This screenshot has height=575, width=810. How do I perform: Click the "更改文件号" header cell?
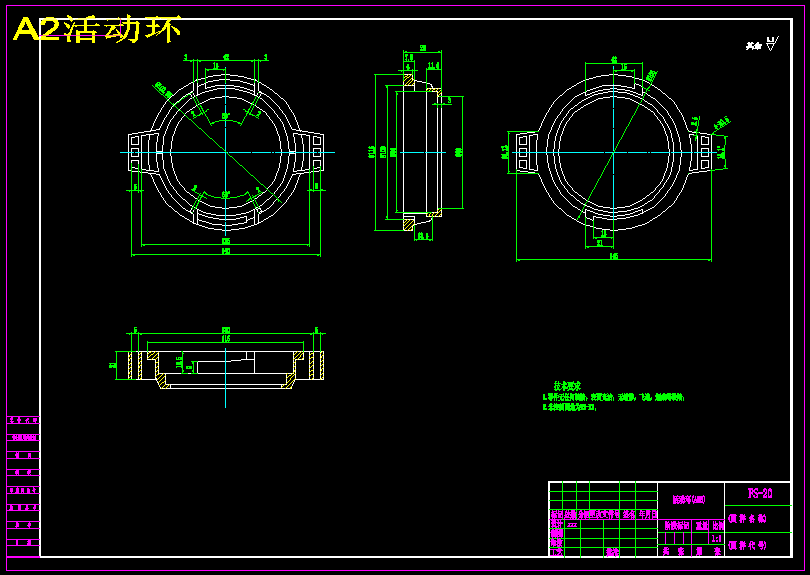[x=604, y=515]
